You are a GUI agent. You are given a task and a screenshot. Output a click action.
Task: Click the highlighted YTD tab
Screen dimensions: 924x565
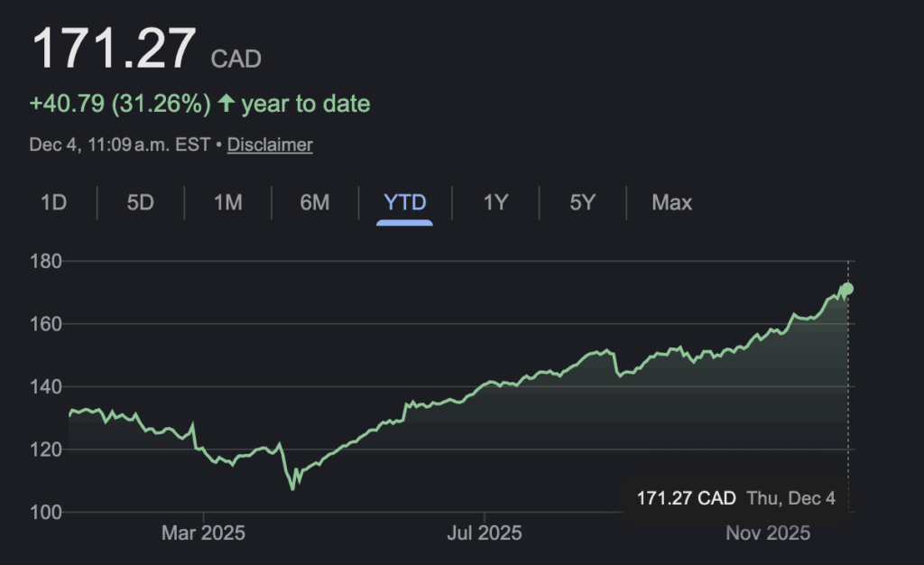pos(405,202)
